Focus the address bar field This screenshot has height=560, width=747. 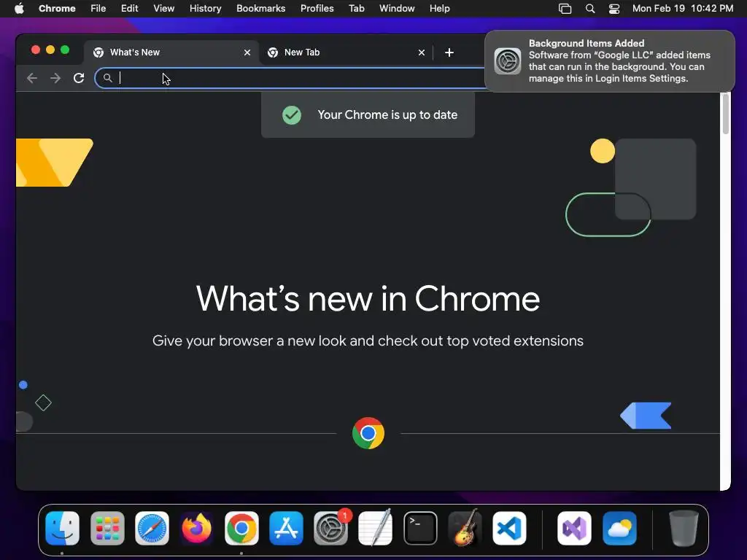pyautogui.click(x=290, y=78)
